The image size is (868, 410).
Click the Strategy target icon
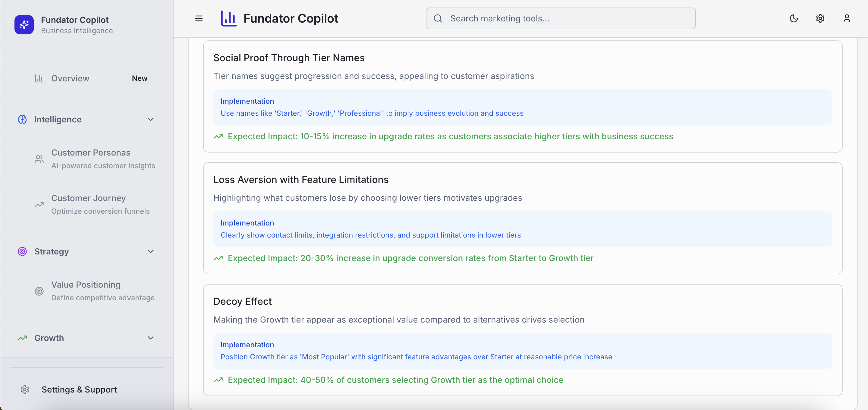pyautogui.click(x=22, y=251)
